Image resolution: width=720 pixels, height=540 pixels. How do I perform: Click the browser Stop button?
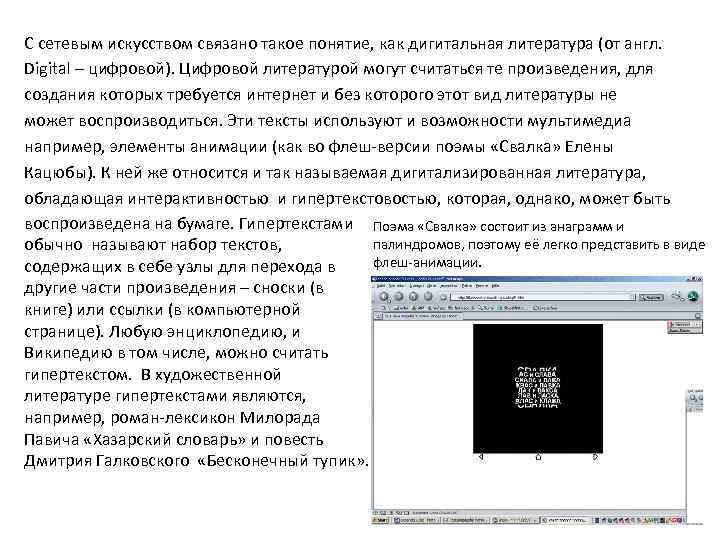tap(428, 297)
